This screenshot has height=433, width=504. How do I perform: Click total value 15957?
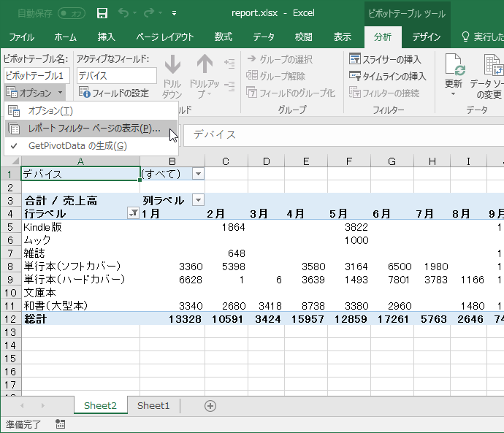308,319
